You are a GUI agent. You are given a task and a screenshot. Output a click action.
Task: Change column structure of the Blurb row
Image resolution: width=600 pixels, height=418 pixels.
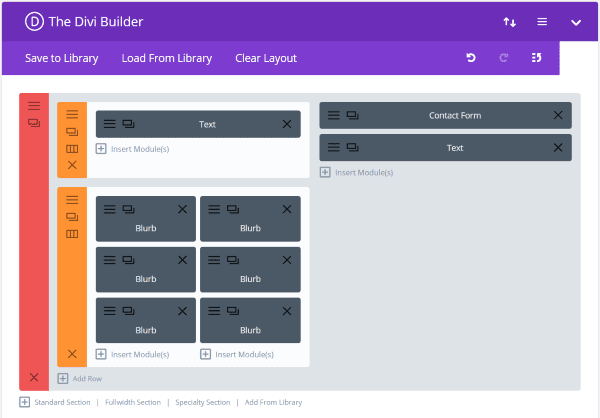(72, 234)
